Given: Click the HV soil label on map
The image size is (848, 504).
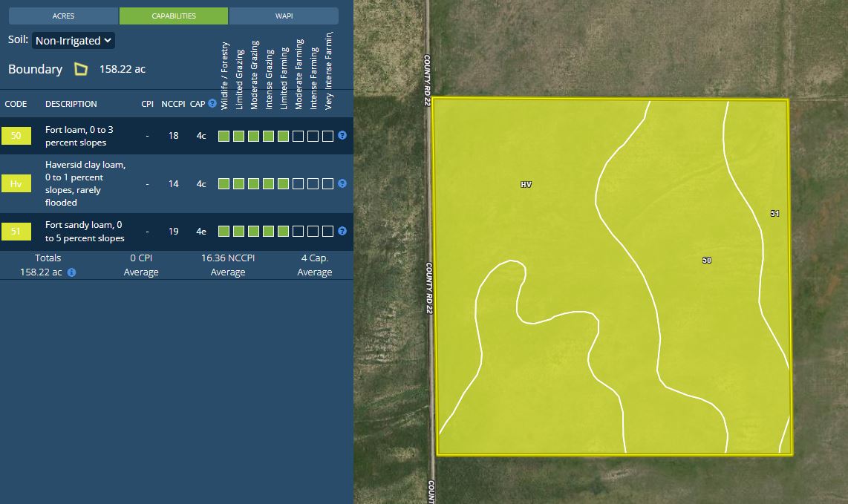Looking at the screenshot, I should point(526,184).
